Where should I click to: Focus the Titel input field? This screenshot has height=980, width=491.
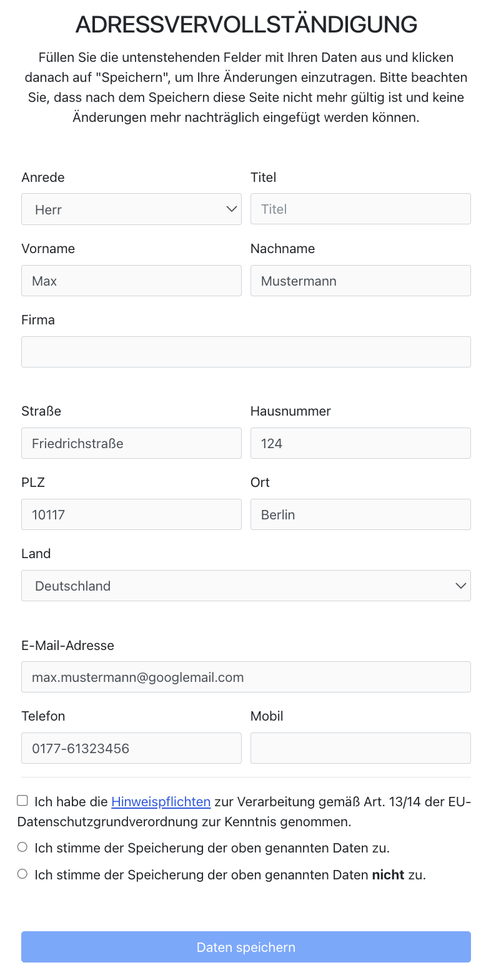360,209
